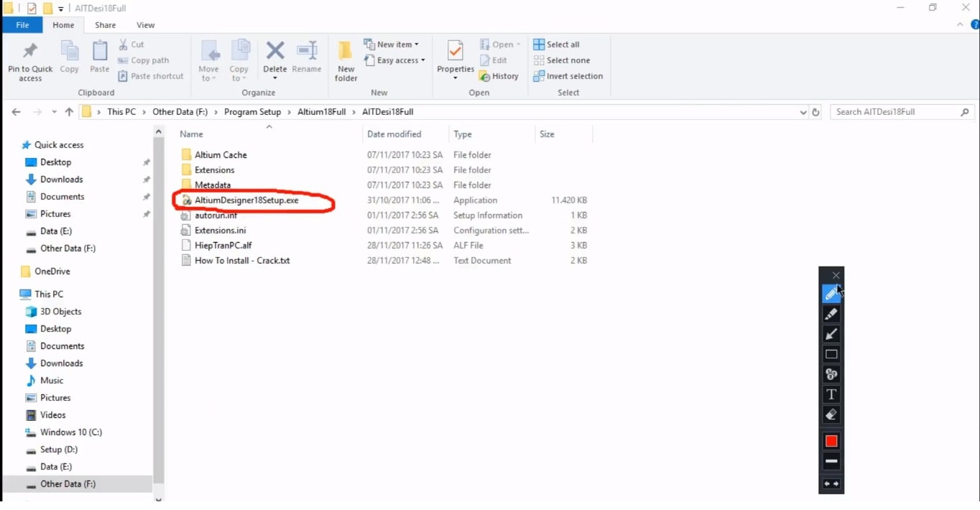
Task: Select the numbered step marker tool
Action: click(831, 374)
